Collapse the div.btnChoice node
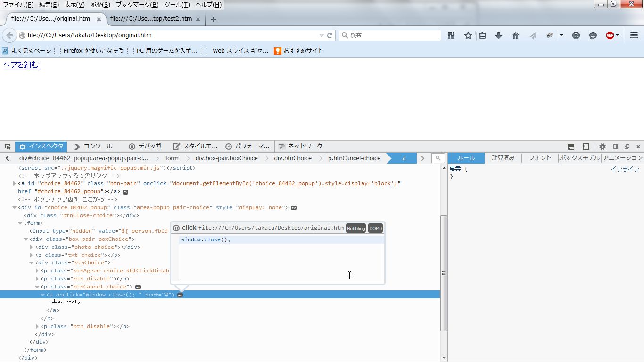The width and height of the screenshot is (644, 362). [32, 263]
